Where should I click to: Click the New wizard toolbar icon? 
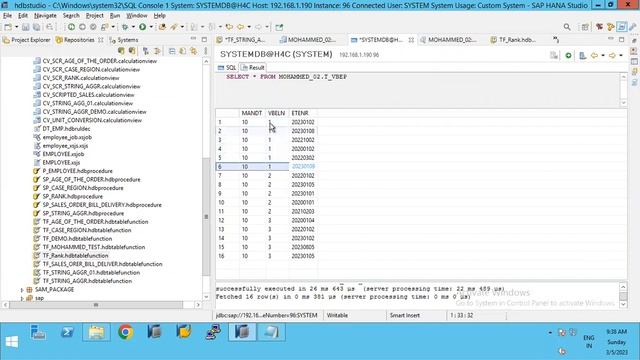8,27
